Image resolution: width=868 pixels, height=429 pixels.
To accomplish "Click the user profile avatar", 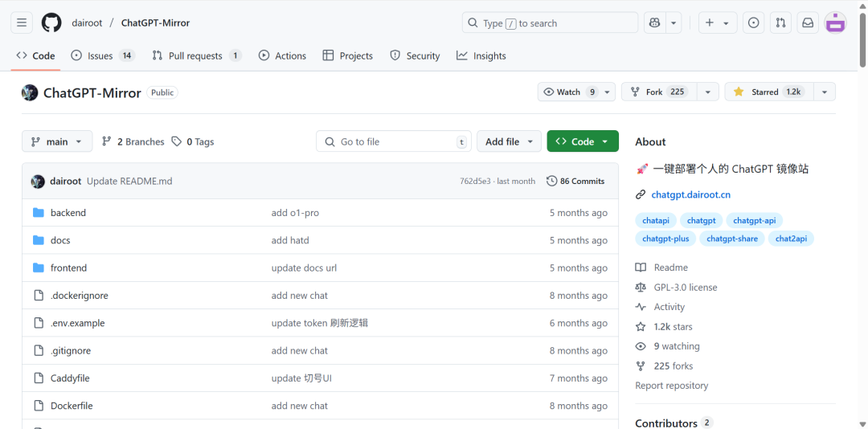I will [836, 22].
